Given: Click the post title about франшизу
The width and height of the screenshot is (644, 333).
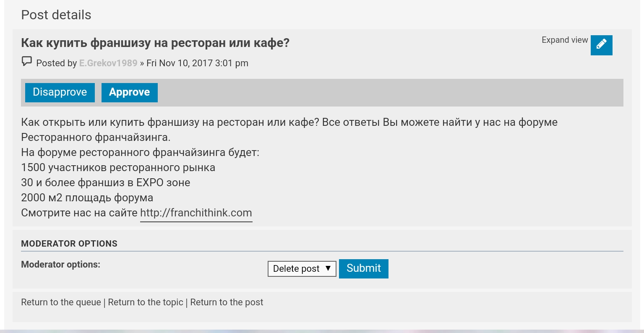Looking at the screenshot, I should pyautogui.click(x=155, y=43).
